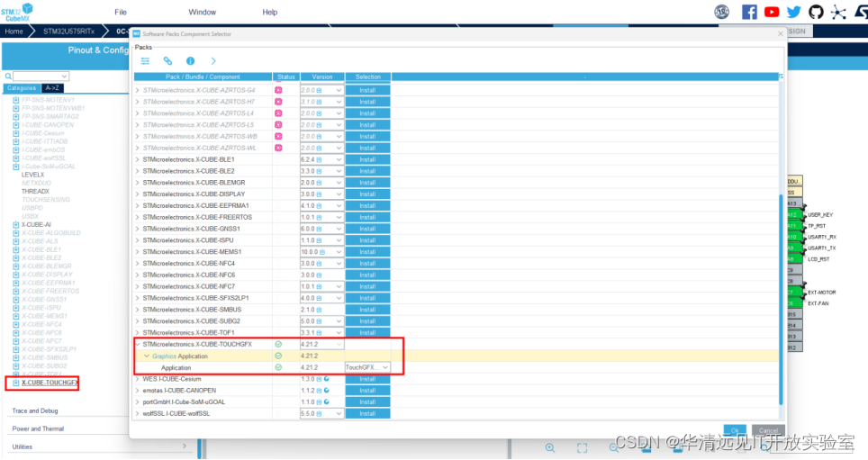Click the zoom-in icon below the pinout view
The height and width of the screenshot is (460, 868).
(549, 447)
